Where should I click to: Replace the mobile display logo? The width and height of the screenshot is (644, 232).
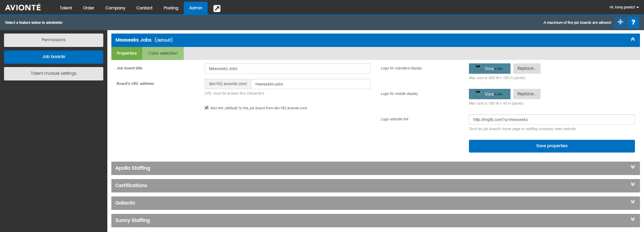[527, 94]
